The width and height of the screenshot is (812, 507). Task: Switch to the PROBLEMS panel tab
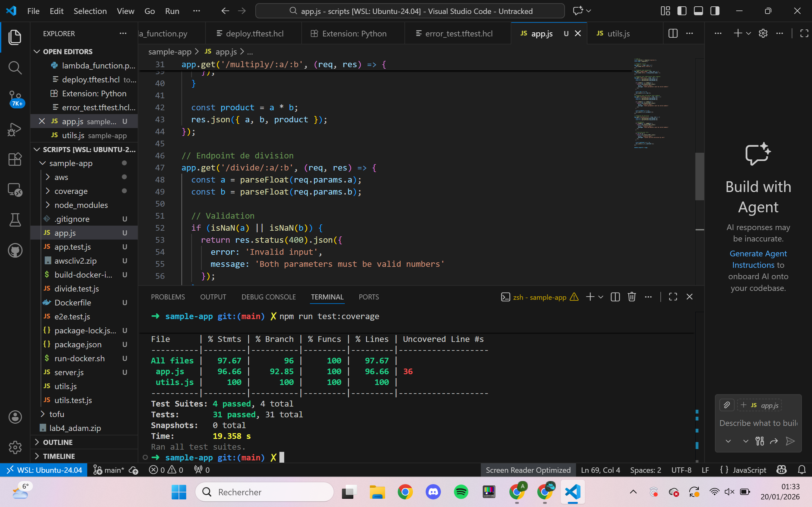click(168, 297)
